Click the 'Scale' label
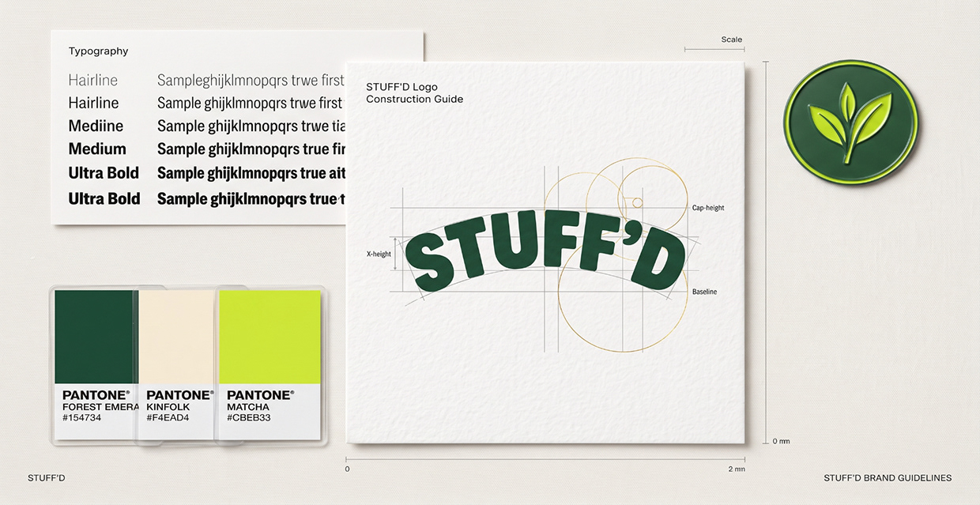 (x=732, y=40)
